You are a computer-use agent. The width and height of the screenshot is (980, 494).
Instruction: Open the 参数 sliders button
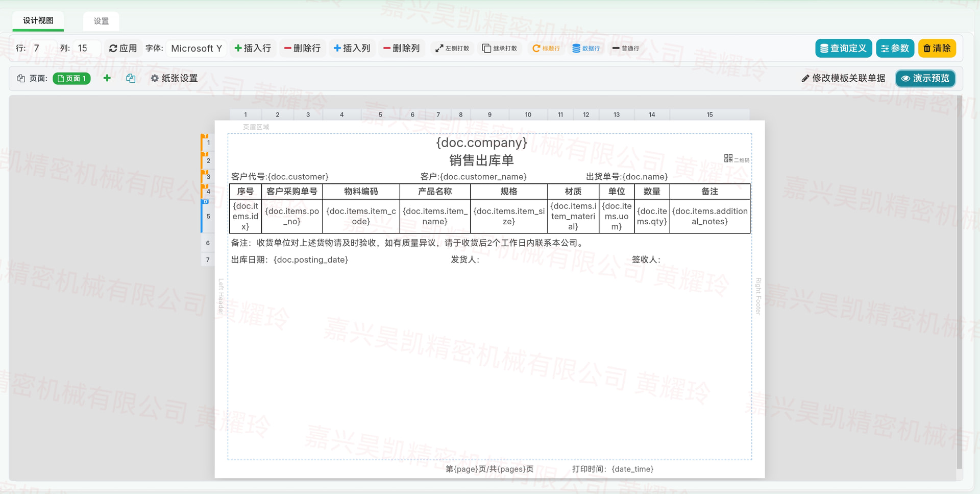895,48
